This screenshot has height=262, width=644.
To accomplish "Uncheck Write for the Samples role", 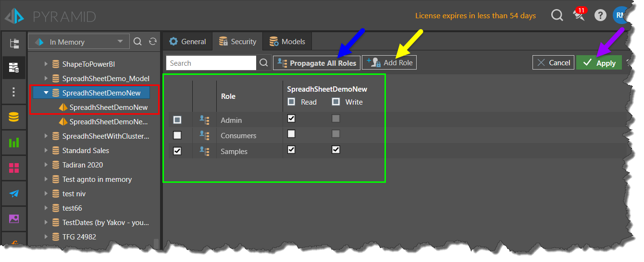I will [x=336, y=150].
